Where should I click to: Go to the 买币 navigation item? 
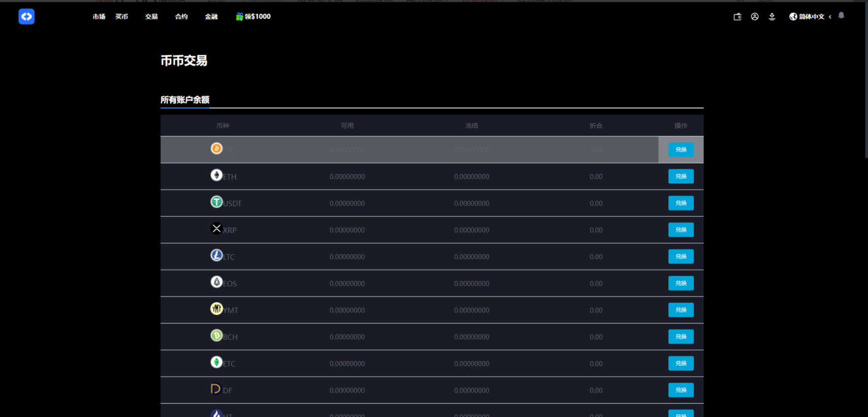coord(122,17)
